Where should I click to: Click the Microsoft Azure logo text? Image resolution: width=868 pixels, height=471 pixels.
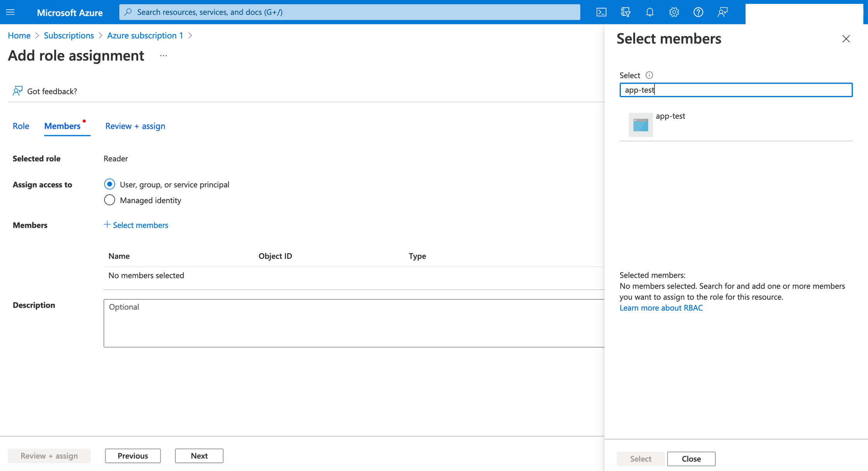70,13
